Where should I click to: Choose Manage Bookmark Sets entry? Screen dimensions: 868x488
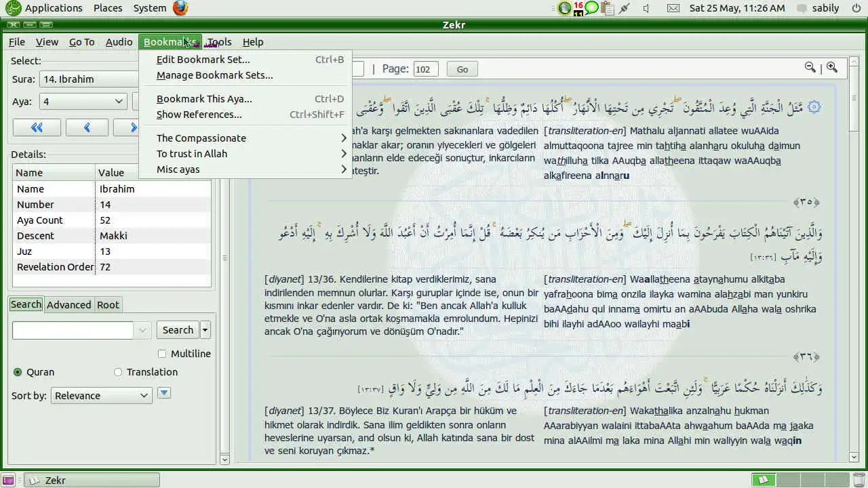[x=245, y=75]
